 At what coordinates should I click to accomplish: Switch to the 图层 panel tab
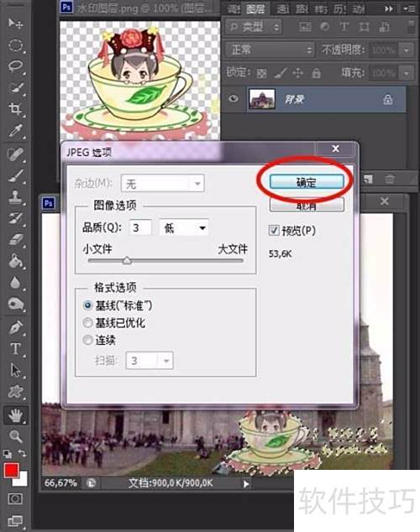pyautogui.click(x=255, y=9)
